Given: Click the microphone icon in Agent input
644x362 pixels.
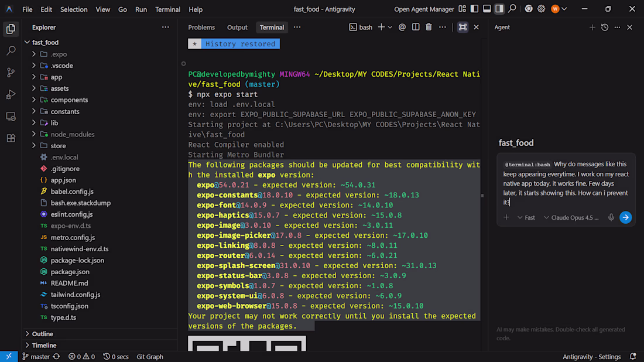Looking at the screenshot, I should [x=611, y=217].
